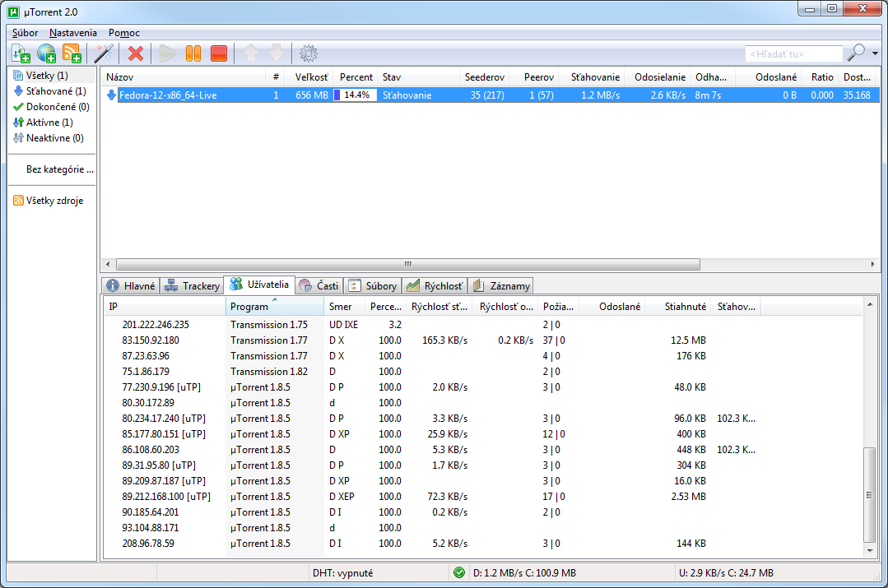Sort peers by IP column header
The height and width of the screenshot is (588, 888).
[165, 307]
